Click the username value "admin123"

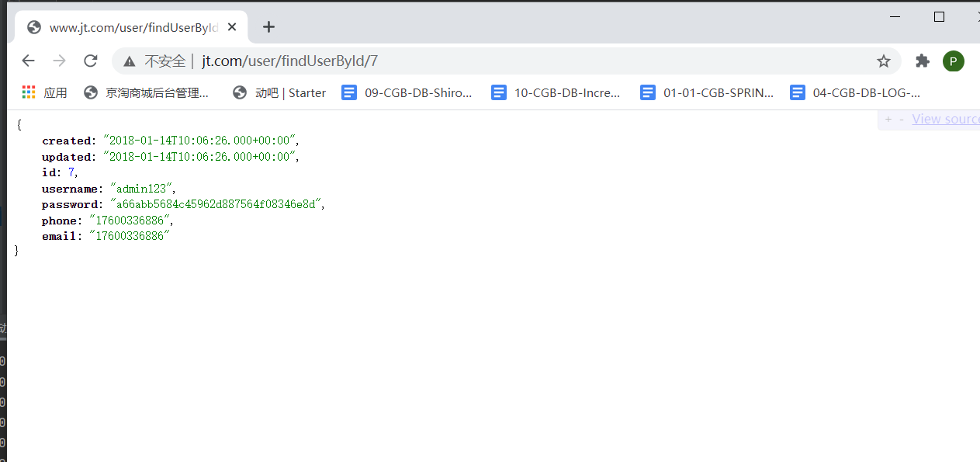(143, 189)
